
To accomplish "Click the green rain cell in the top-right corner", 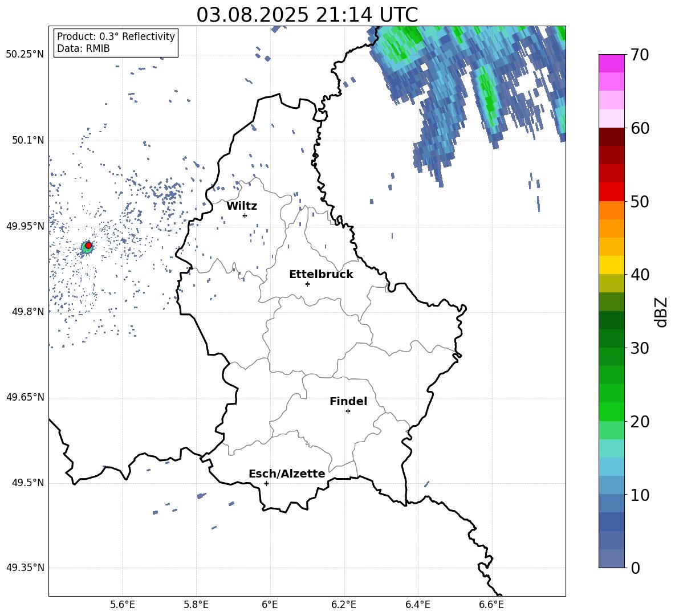I will pos(562,32).
